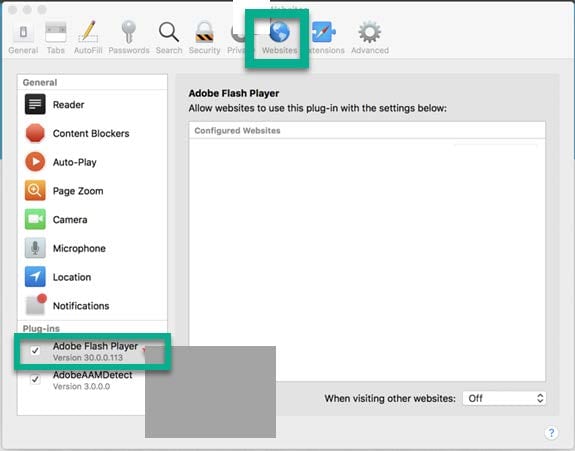This screenshot has height=451, width=575.
Task: Open the help question mark button
Action: pos(551,433)
